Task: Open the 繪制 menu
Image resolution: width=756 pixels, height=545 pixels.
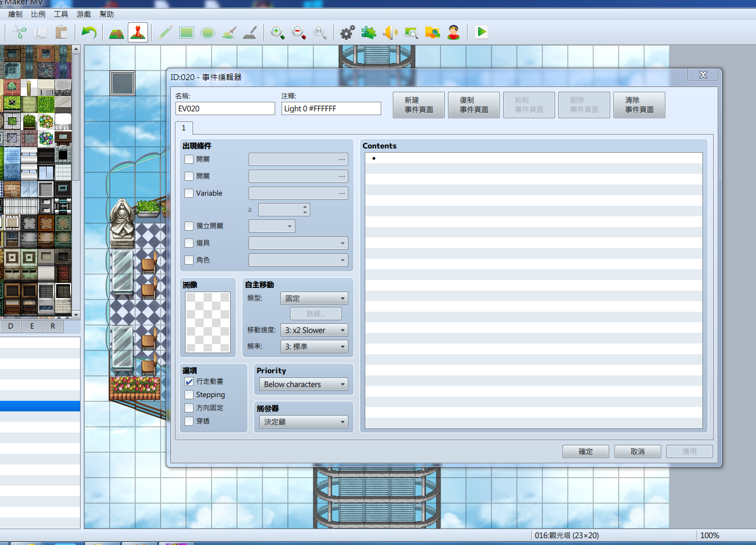Action: (x=15, y=14)
